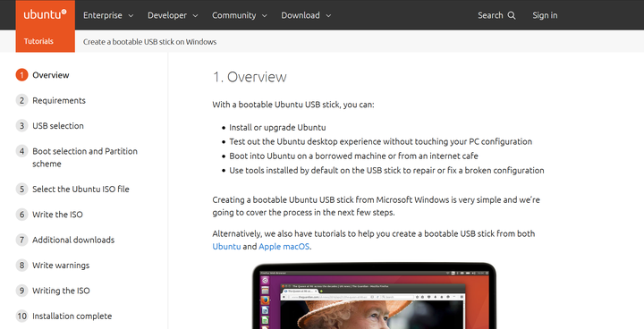Screen dimensions: 644x329
Task: Go to Requirements section
Action: [x=59, y=101]
